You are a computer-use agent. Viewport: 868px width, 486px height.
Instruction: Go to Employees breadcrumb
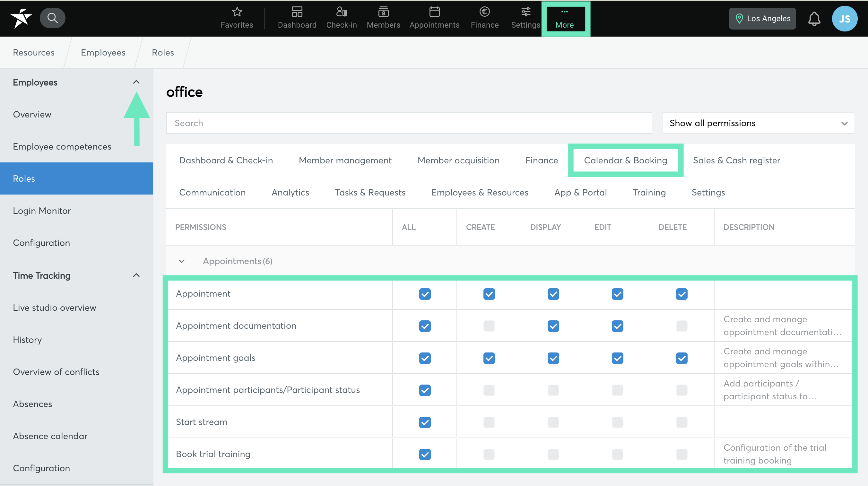[103, 53]
